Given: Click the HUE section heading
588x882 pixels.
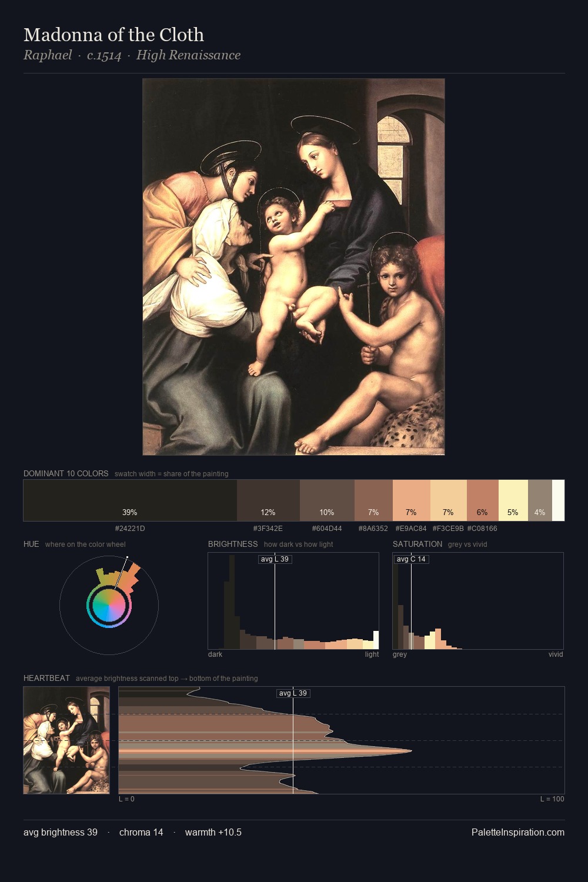Looking at the screenshot, I should [x=31, y=544].
